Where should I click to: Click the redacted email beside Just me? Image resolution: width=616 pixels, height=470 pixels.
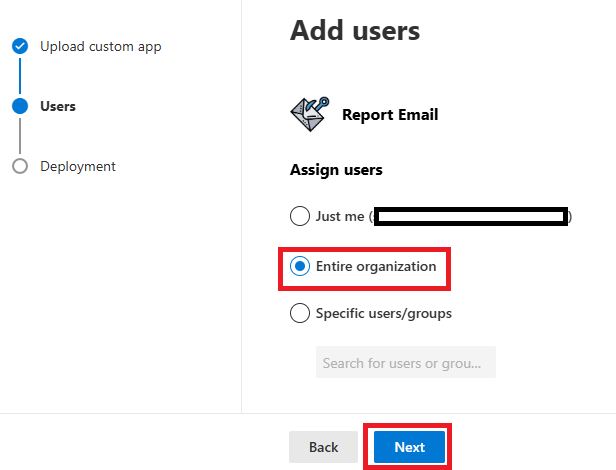pyautogui.click(x=470, y=216)
